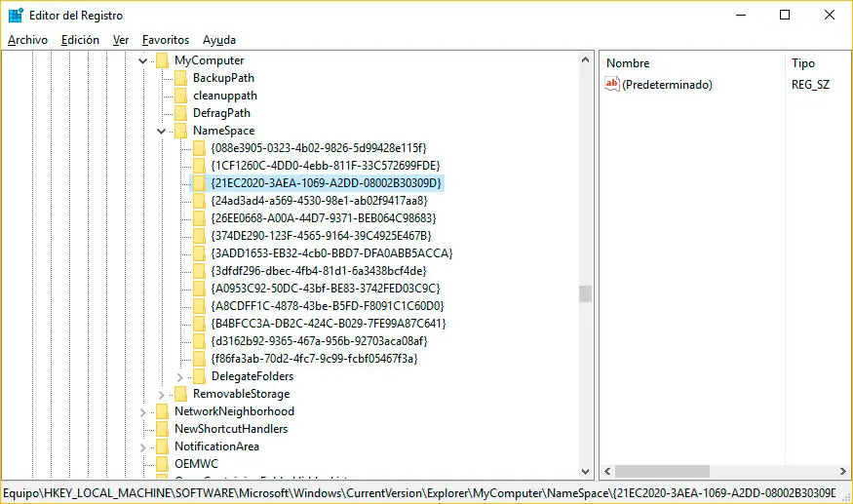The width and height of the screenshot is (853, 504).
Task: Click values pane scroll right arrow
Action: click(x=842, y=472)
